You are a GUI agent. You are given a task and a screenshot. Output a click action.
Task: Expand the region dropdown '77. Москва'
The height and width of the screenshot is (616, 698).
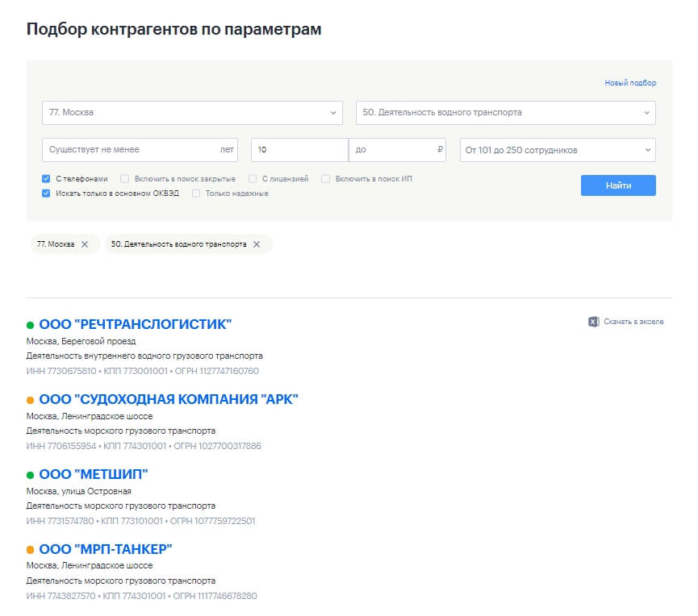[192, 113]
